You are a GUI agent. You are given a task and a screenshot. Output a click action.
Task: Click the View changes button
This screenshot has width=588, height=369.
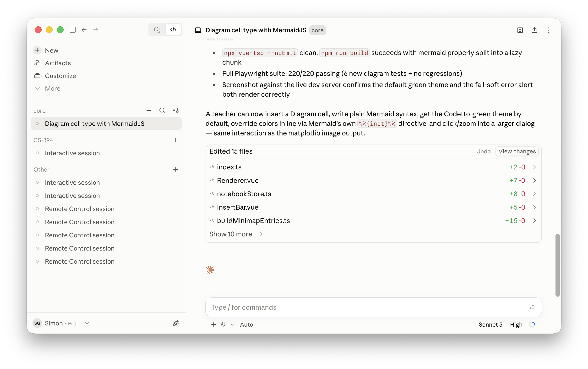tap(517, 151)
